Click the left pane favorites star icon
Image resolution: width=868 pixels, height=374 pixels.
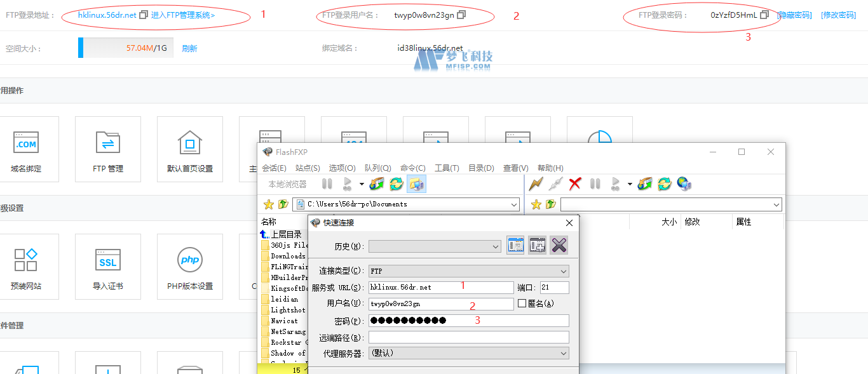[268, 204]
